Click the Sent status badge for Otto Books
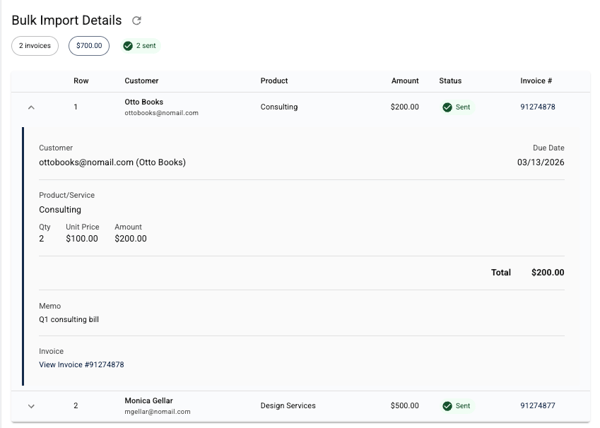The width and height of the screenshot is (600, 428). pos(457,107)
